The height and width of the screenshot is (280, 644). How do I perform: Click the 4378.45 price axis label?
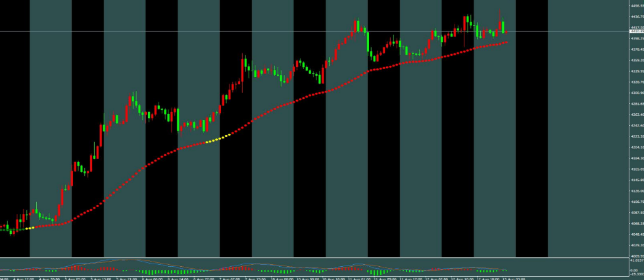(x=637, y=49)
